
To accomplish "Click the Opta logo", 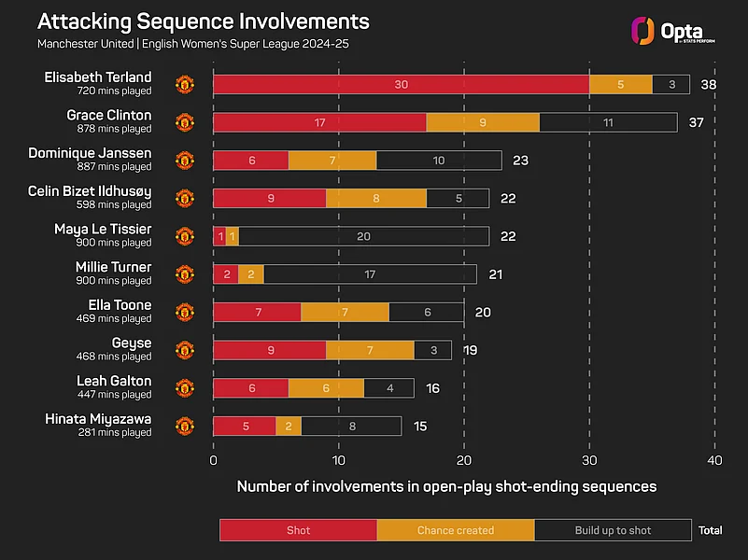I will click(x=667, y=31).
